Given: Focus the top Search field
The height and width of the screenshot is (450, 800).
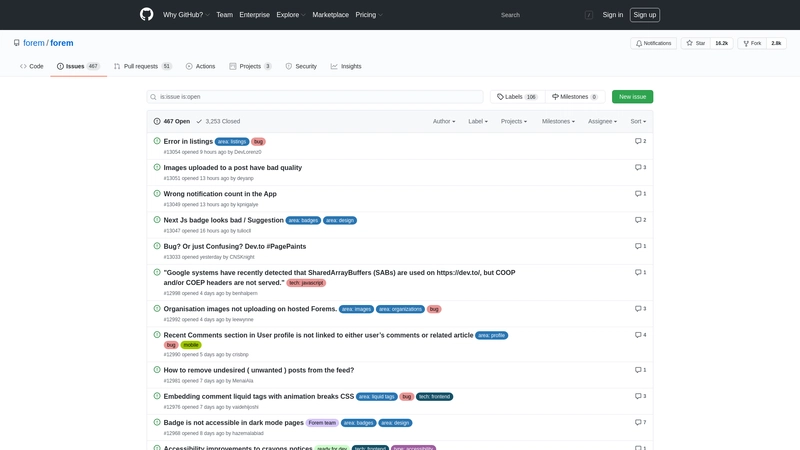Looking at the screenshot, I should (x=546, y=15).
